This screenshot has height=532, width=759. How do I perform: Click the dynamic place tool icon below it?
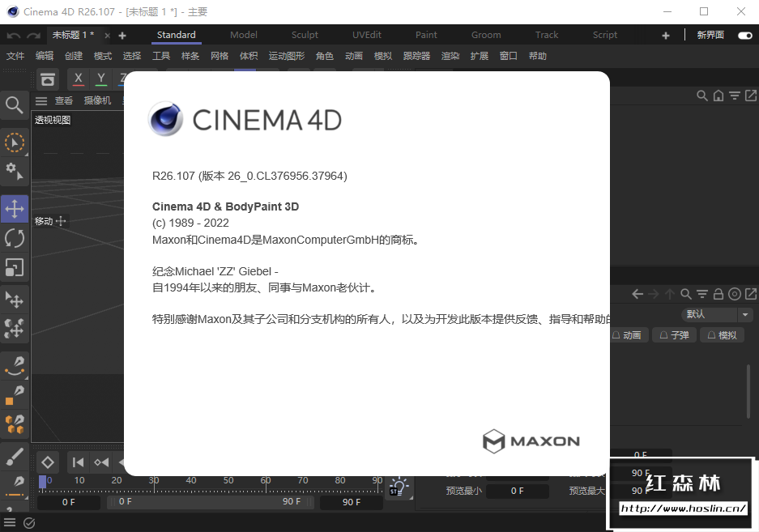click(x=14, y=328)
